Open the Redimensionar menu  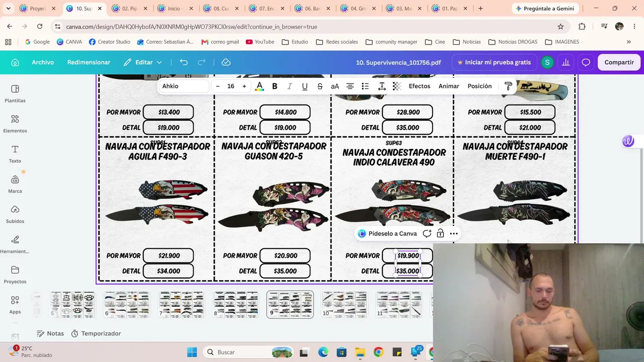click(89, 62)
